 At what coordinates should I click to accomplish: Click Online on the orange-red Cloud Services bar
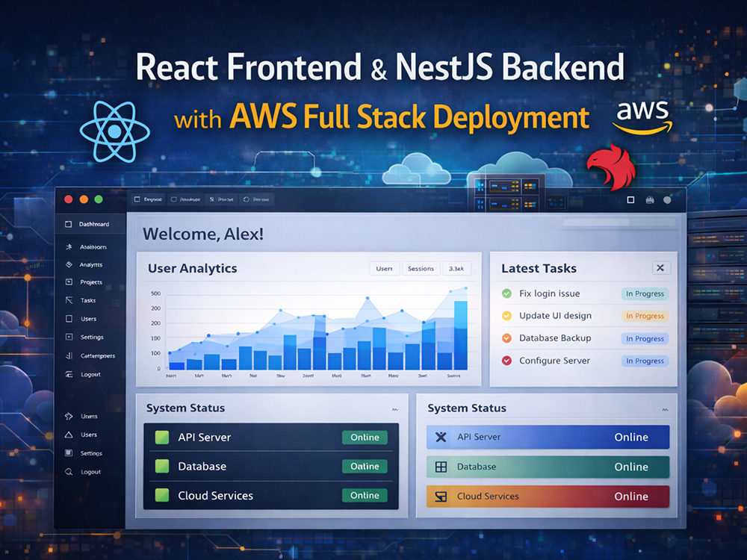point(631,497)
